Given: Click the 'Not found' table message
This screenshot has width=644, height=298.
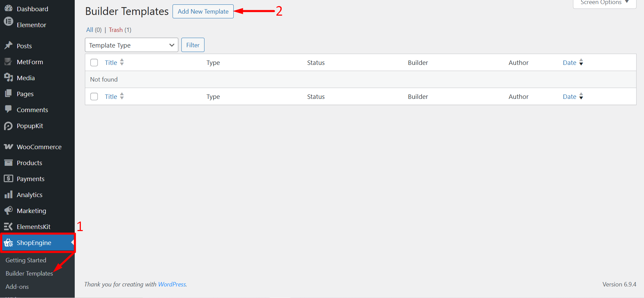Looking at the screenshot, I should [x=104, y=79].
